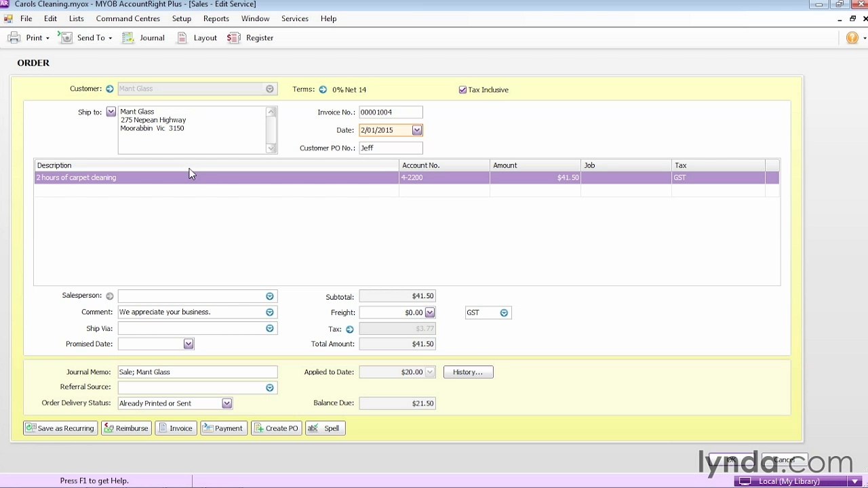Open the Help menu
The image size is (868, 488).
[329, 19]
